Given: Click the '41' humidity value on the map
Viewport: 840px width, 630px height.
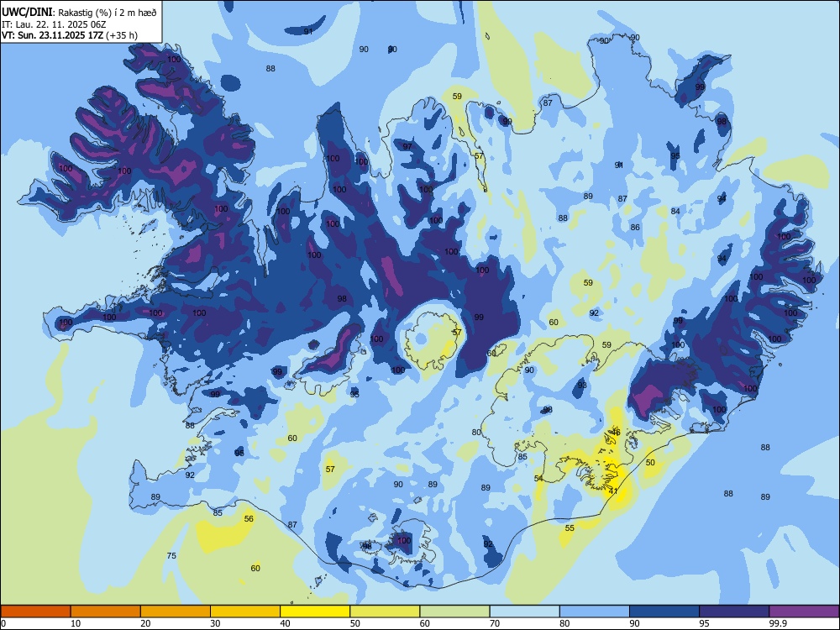Looking at the screenshot, I should [x=613, y=491].
